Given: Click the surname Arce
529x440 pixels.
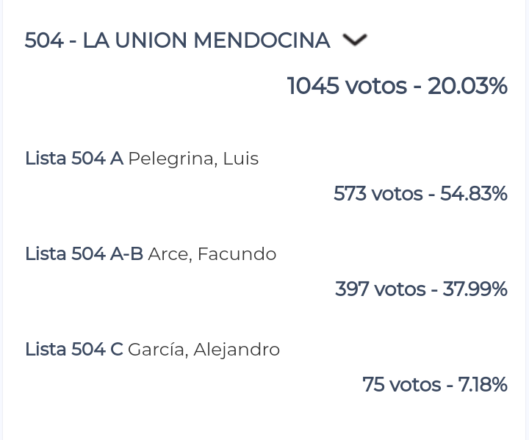Looking at the screenshot, I should pos(170,254).
